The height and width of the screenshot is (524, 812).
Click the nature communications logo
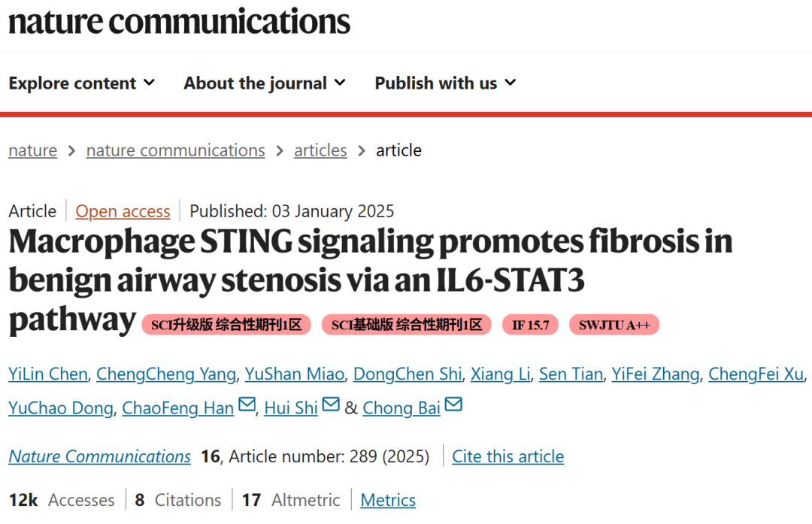pyautogui.click(x=180, y=21)
